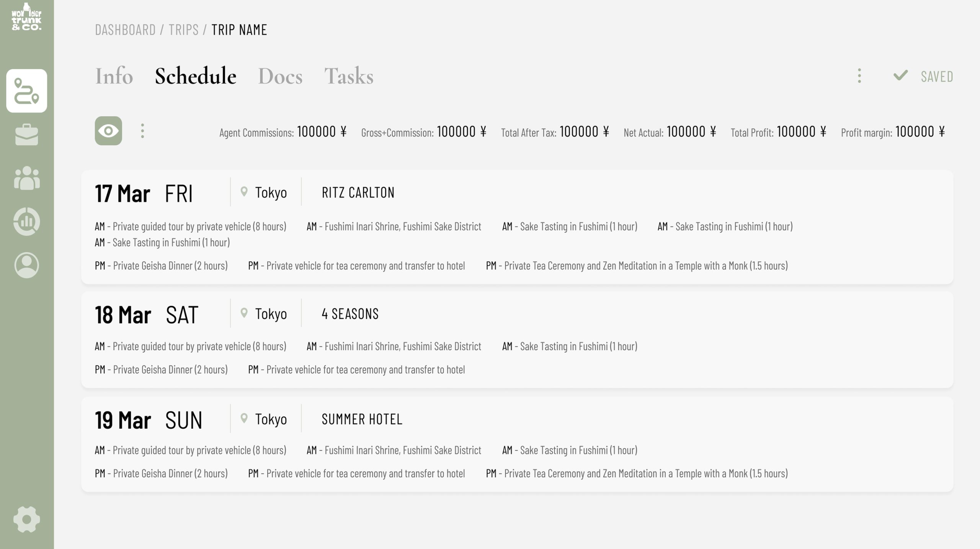Viewport: 980px width, 549px height.
Task: Open the analytics chart icon in sidebar
Action: pos(27,222)
